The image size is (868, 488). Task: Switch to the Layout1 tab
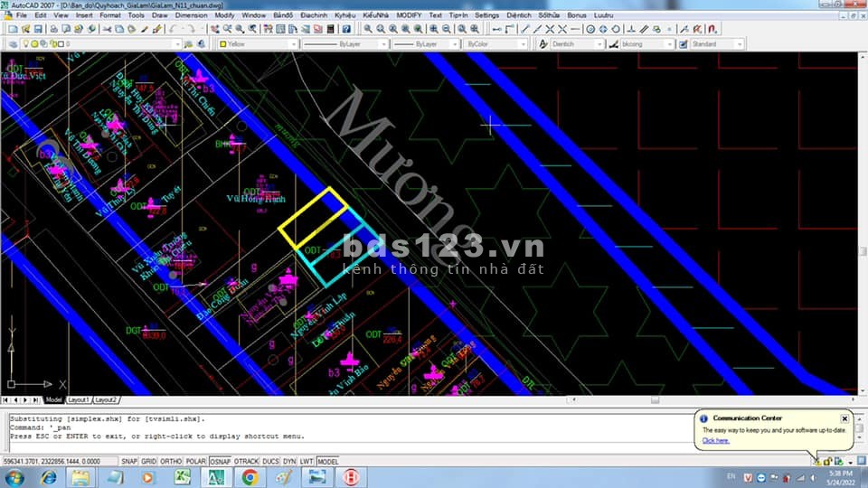(78, 399)
